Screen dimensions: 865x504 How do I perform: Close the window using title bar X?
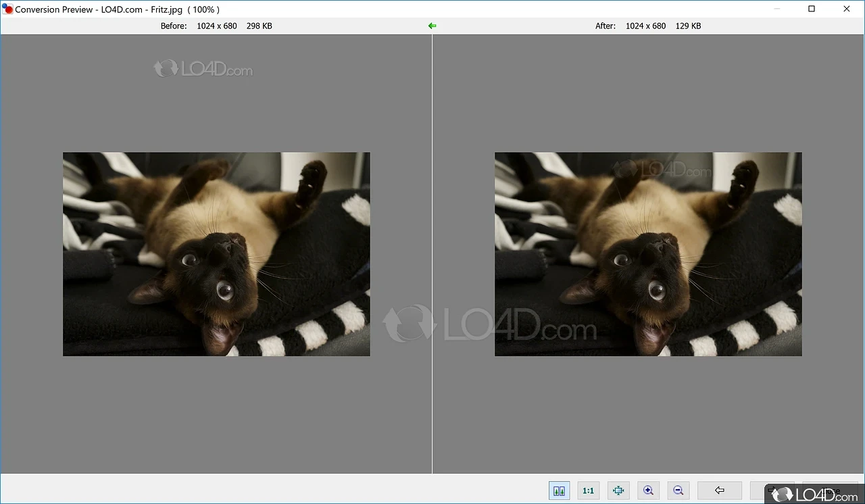[x=847, y=9]
